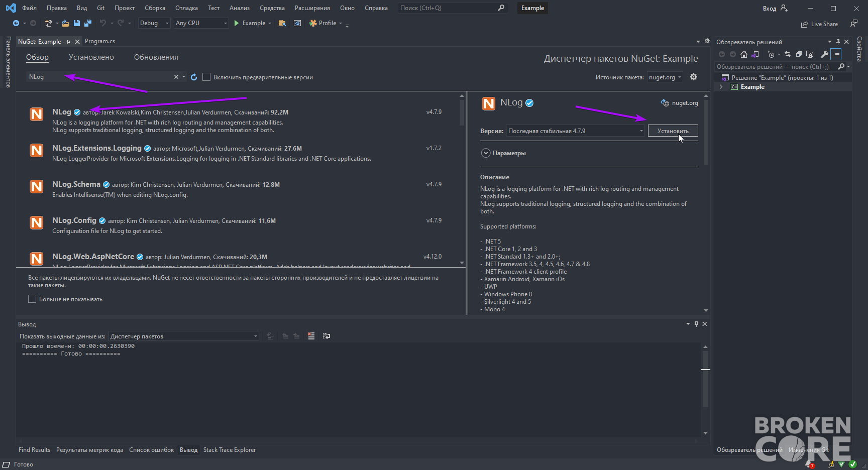Image resolution: width=868 pixels, height=470 pixels.
Task: Click the Установить install button
Action: [x=673, y=131]
